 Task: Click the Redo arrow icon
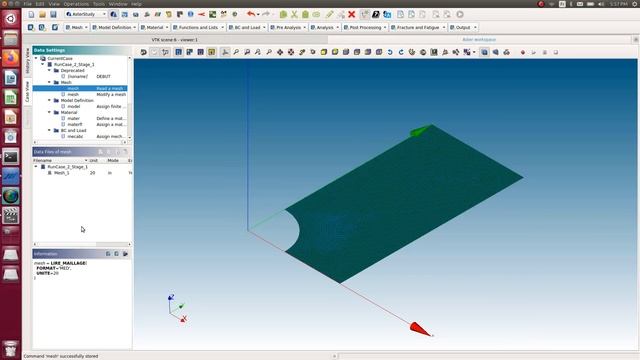point(266,14)
